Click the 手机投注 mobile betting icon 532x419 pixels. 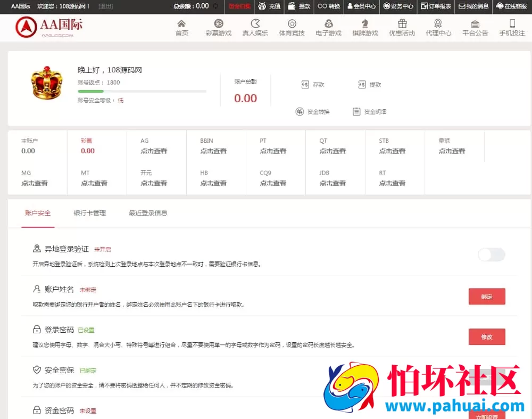pyautogui.click(x=512, y=27)
